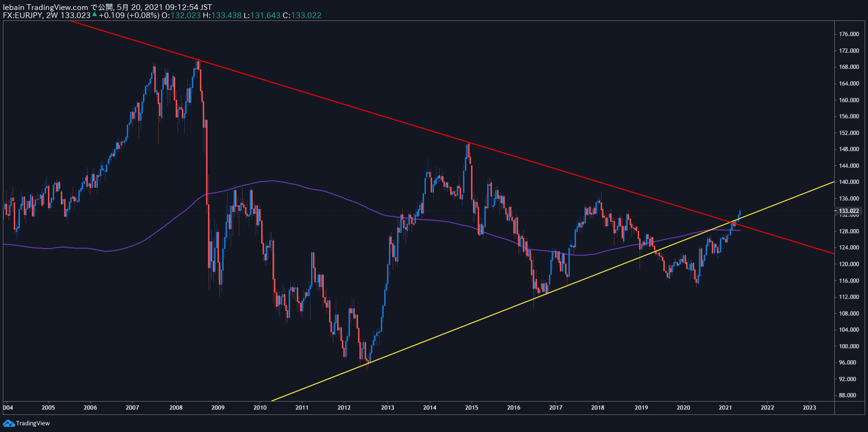
Task: Click the 2014 year label on time axis
Action: pos(430,408)
